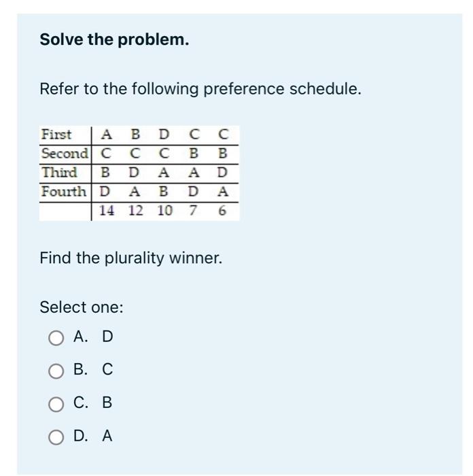
Task: Click the 'Refer to the following preference schedule.' text
Action: (200, 89)
